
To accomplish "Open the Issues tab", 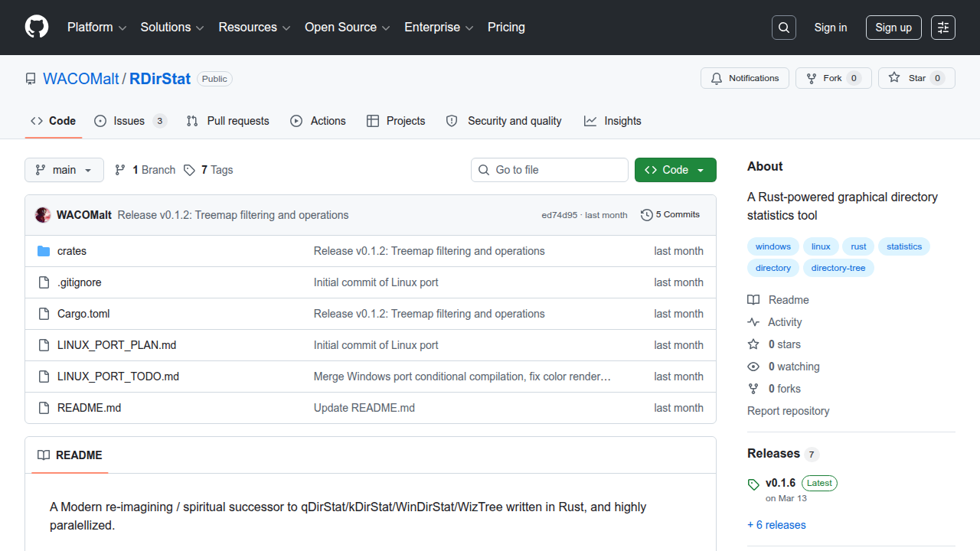I will click(130, 121).
